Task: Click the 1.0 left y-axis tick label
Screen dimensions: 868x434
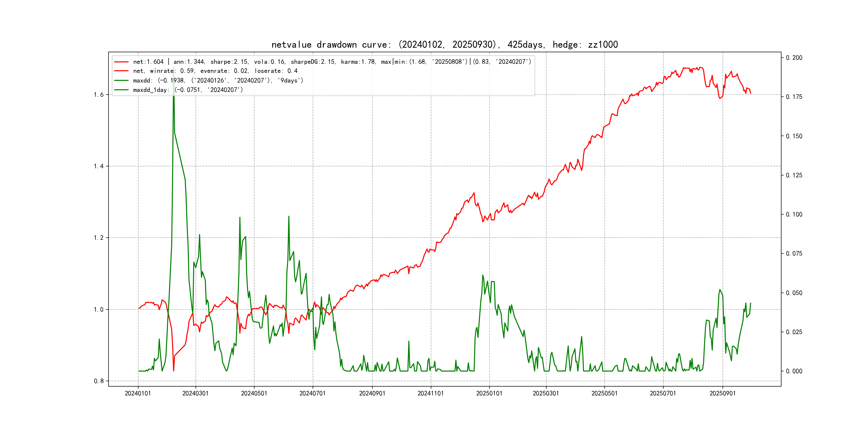Action: [99, 310]
